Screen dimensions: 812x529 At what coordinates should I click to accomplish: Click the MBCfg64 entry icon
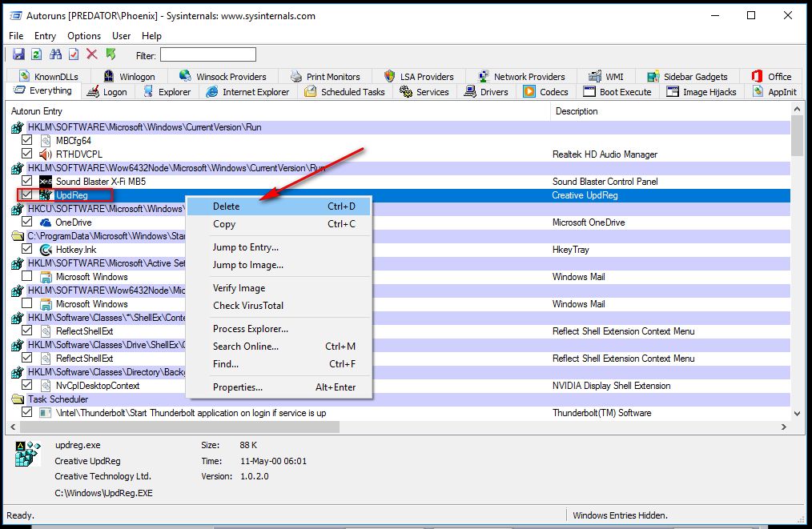pos(46,141)
